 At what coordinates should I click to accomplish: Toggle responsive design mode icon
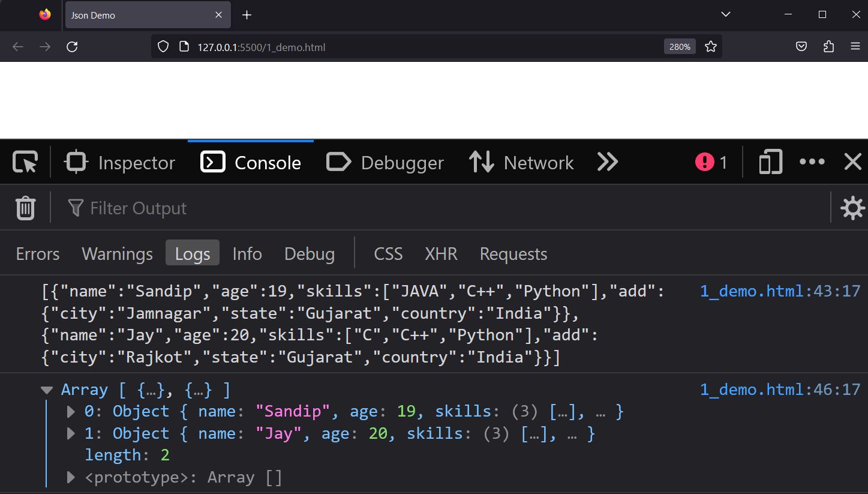point(771,162)
